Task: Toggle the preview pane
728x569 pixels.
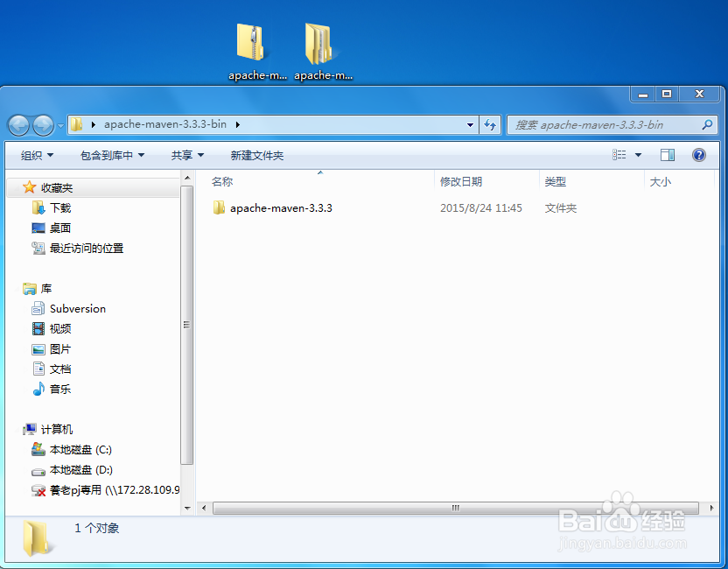Action: tap(667, 155)
